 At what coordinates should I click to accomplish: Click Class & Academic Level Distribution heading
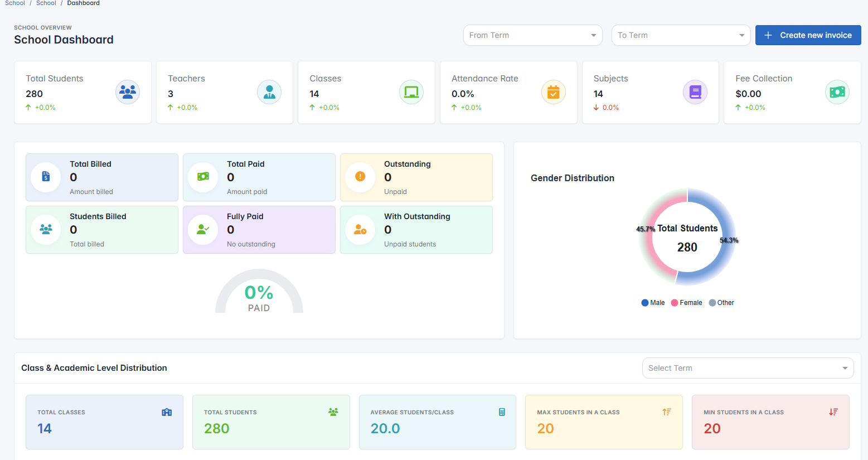(x=94, y=368)
